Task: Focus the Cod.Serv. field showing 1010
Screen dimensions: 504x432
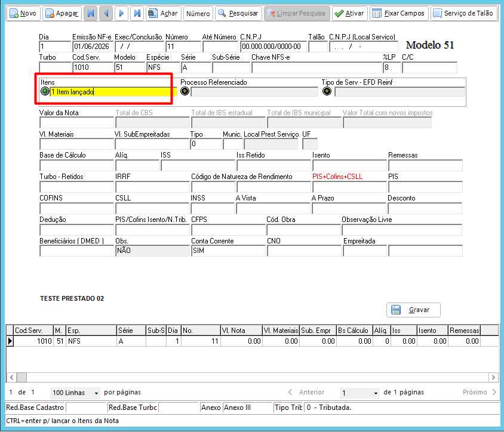Action: coord(93,67)
